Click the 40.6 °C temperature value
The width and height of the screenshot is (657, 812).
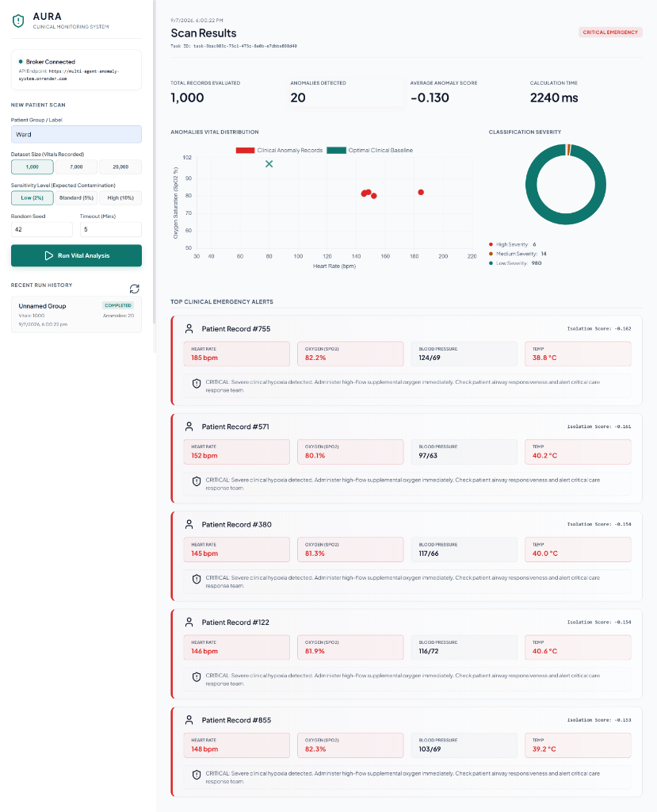click(x=544, y=652)
